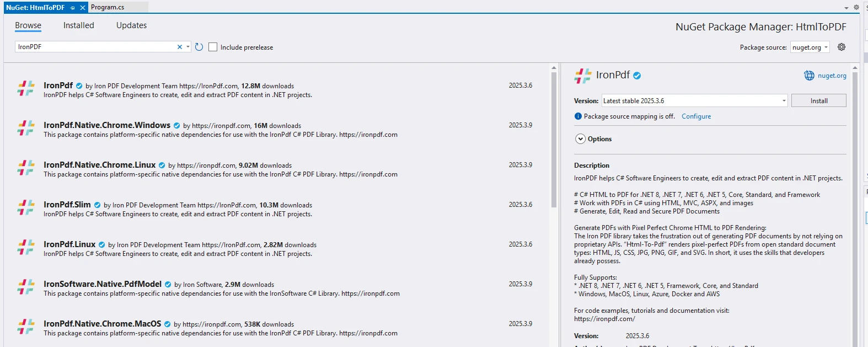Image resolution: width=868 pixels, height=347 pixels.
Task: Click the IronPdf.Linux package logo
Action: [x=25, y=247]
